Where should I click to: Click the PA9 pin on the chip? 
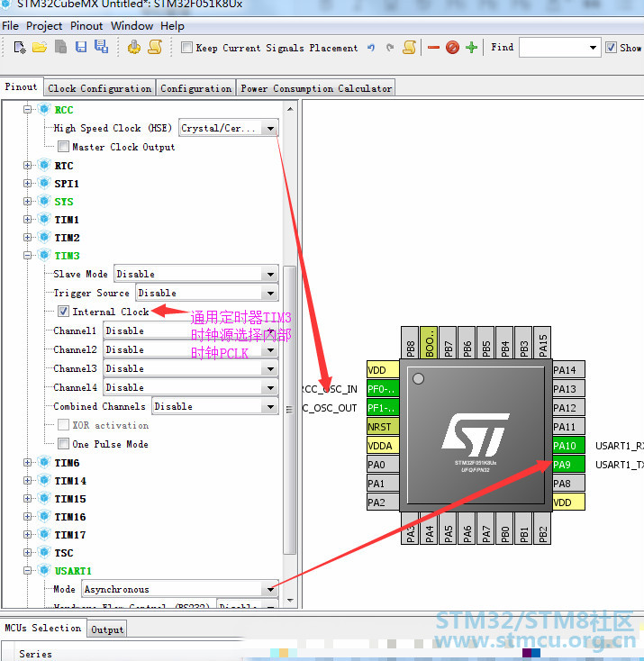click(568, 465)
